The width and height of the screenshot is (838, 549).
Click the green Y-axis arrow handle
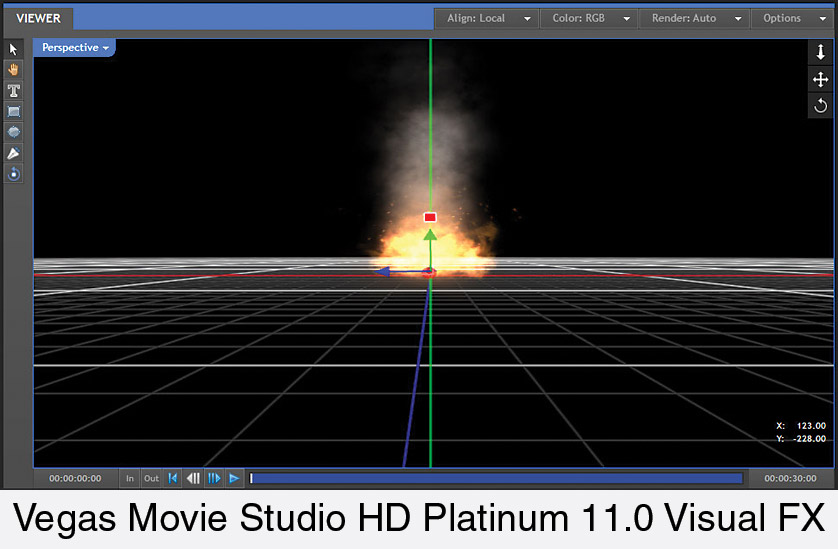pyautogui.click(x=430, y=235)
